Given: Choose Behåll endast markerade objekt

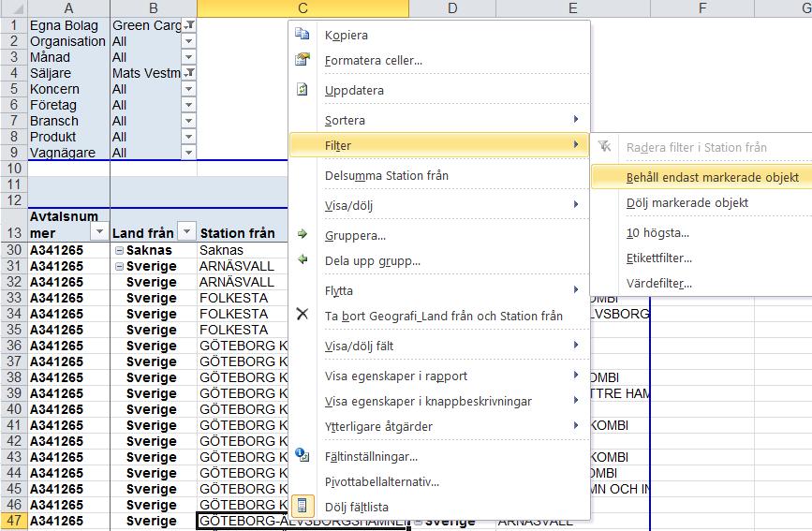Looking at the screenshot, I should coord(701,177).
